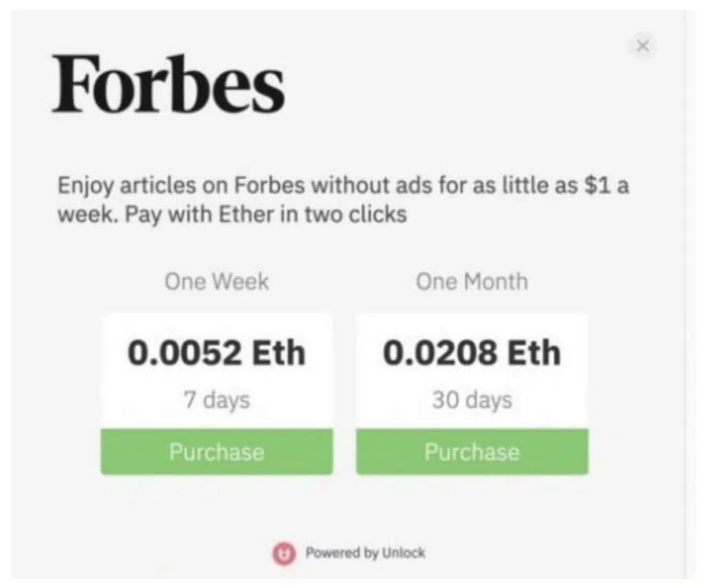Image resolution: width=704 pixels, height=588 pixels.
Task: Click the '$1 a' price mention in description
Action: click(x=606, y=185)
